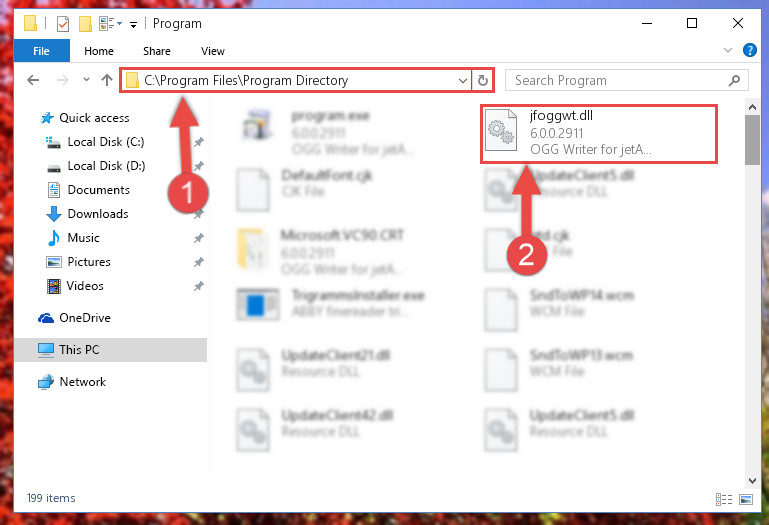Open Customize Quick Access Toolbar dropdown
The image size is (769, 525).
[133, 25]
